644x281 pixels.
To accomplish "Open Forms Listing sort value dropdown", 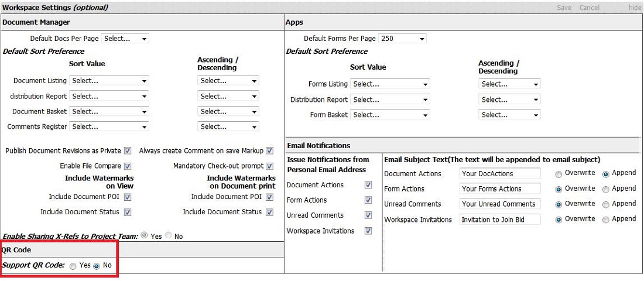I will [390, 84].
